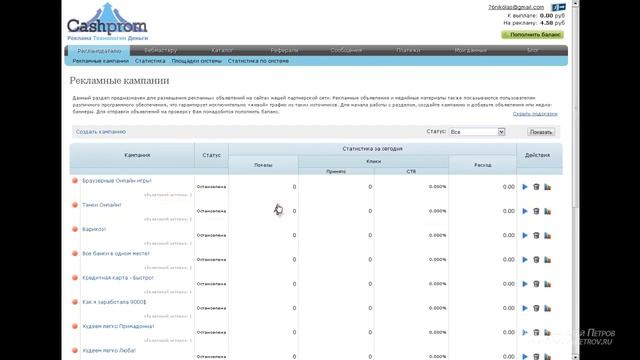
Task: Delete the 'Как я заработала 9000$' campaign
Action: [x=536, y=308]
